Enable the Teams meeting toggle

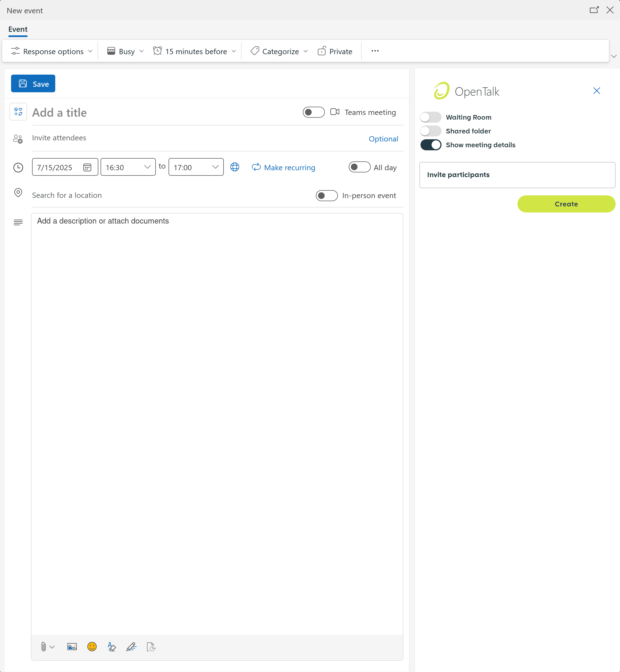pyautogui.click(x=313, y=112)
